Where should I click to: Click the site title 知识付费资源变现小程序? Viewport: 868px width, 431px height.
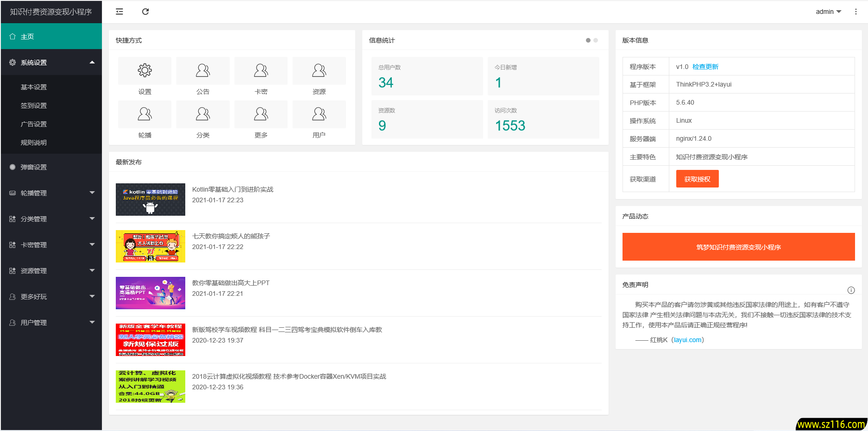(x=51, y=12)
